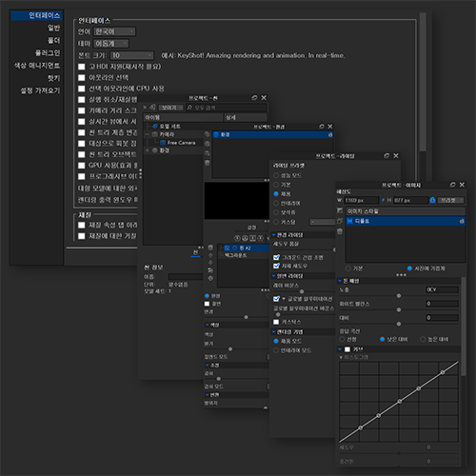Toggle the 자체 섀도우 checkbox
The height and width of the screenshot is (476, 476).
tap(276, 266)
